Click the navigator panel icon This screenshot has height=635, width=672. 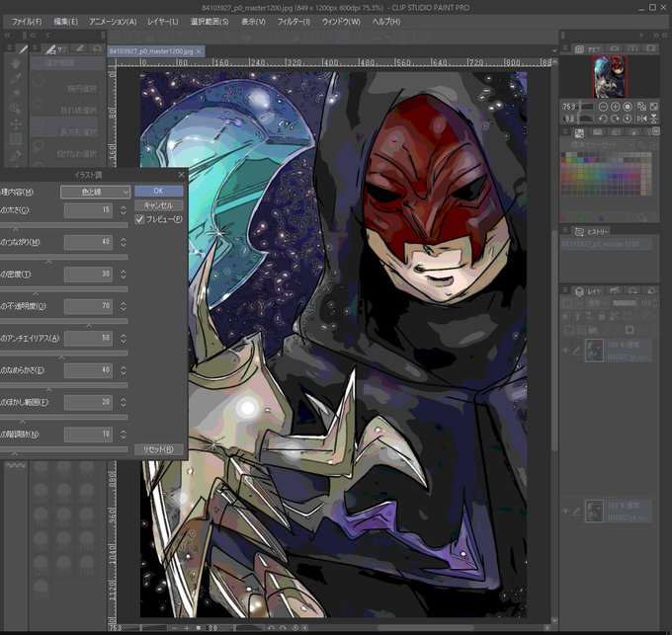[x=579, y=49]
